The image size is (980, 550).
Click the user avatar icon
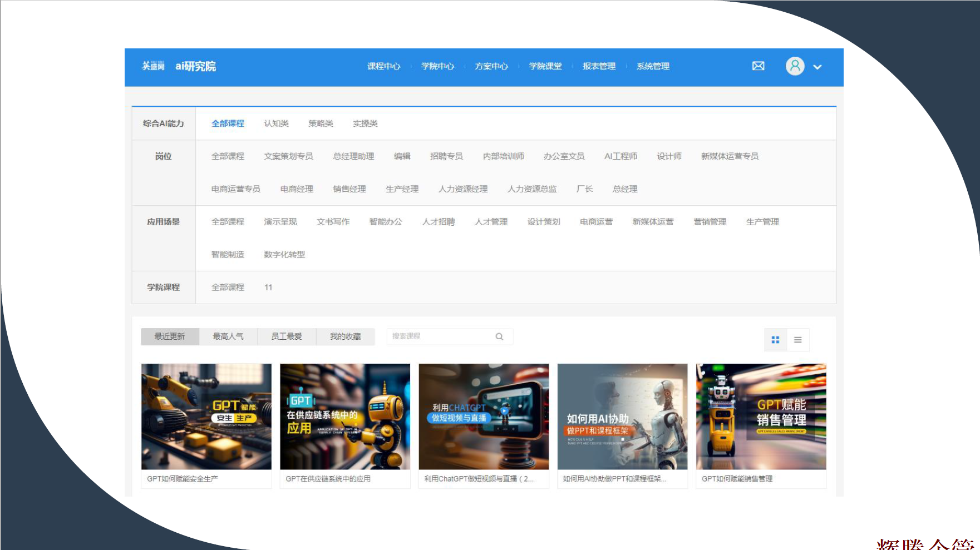click(795, 66)
